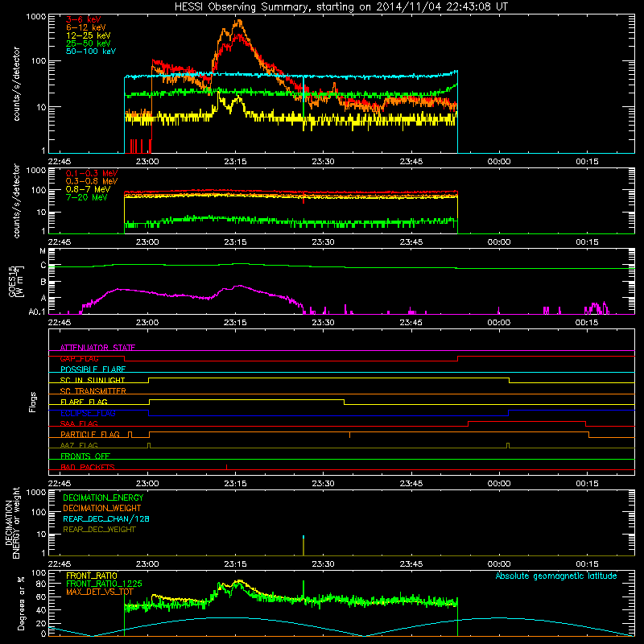Viewport: 644px width, 644px height.
Task: Click 00:00 tick label under Flags panel
Action: click(499, 484)
